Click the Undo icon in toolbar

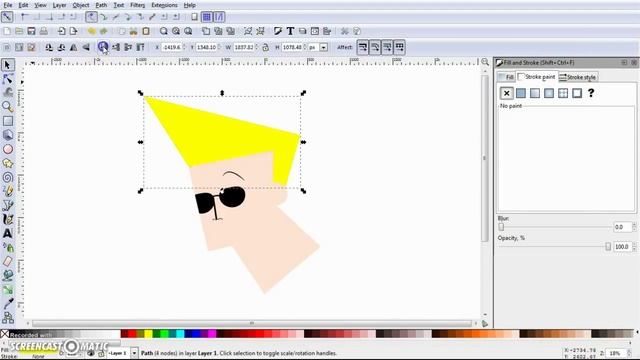tap(91, 31)
